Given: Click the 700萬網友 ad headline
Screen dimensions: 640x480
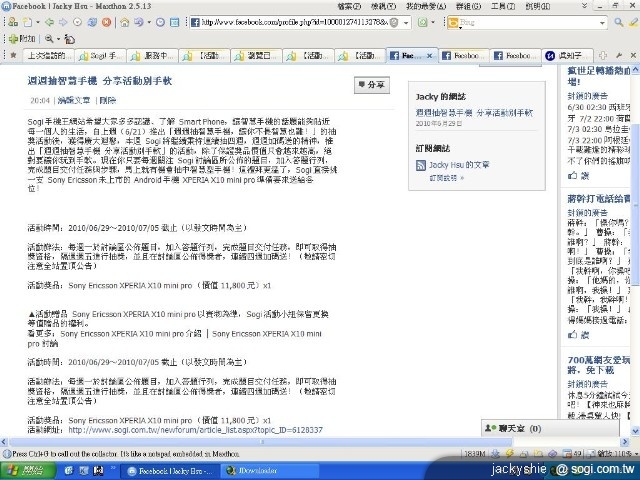Looking at the screenshot, I should (x=599, y=365).
